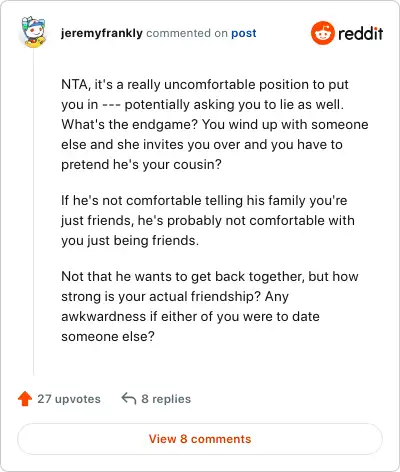Click the "27 upvotes" count
Viewport: 400px width, 472px height.
pos(69,399)
